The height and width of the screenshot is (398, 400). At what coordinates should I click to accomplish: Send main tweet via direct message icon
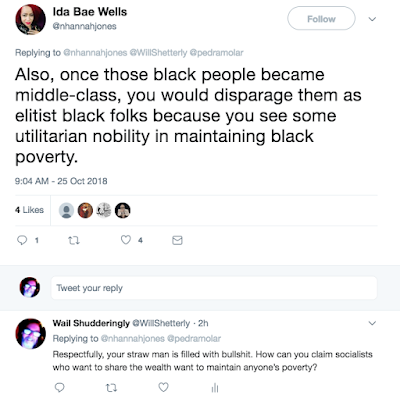177,240
